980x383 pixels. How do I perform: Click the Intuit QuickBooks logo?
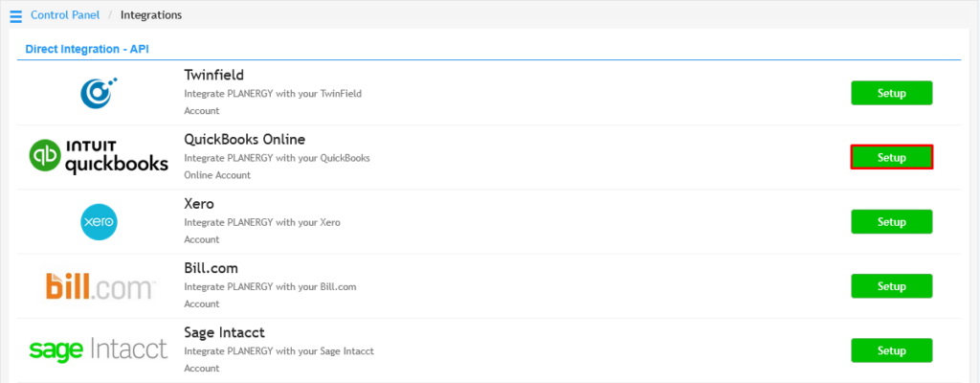point(99,157)
